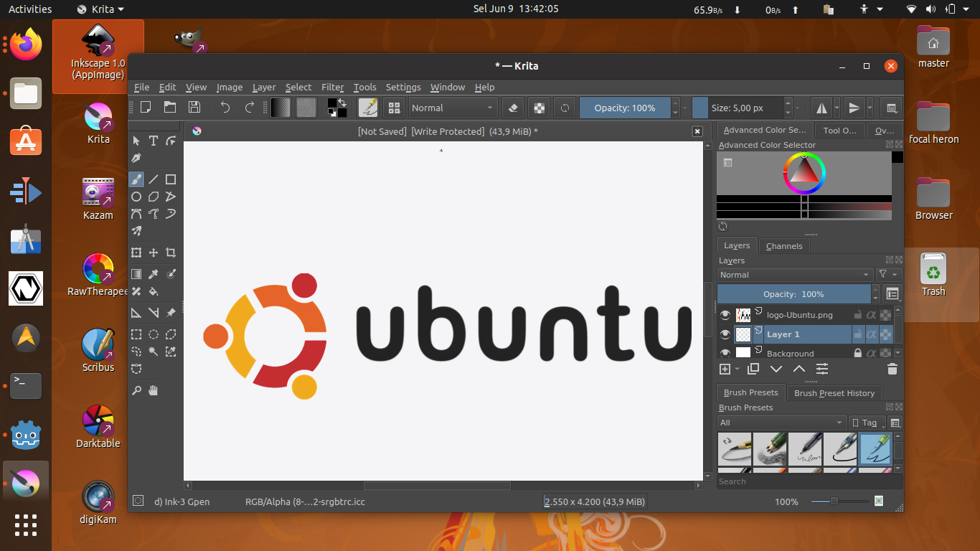This screenshot has width=980, height=551.
Task: Choose the Gradient tool in the toolbox
Action: click(x=136, y=274)
